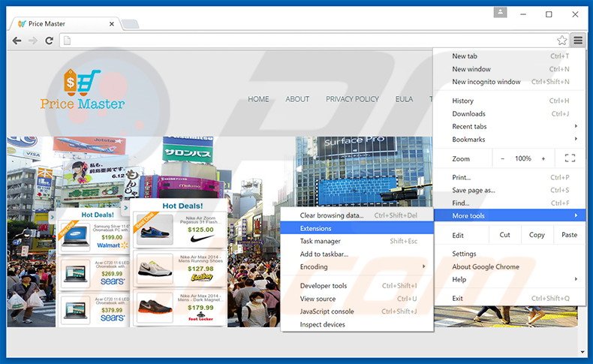Click the fullscreen icon in Zoom row
The height and width of the screenshot is (364, 593).
pyautogui.click(x=570, y=158)
